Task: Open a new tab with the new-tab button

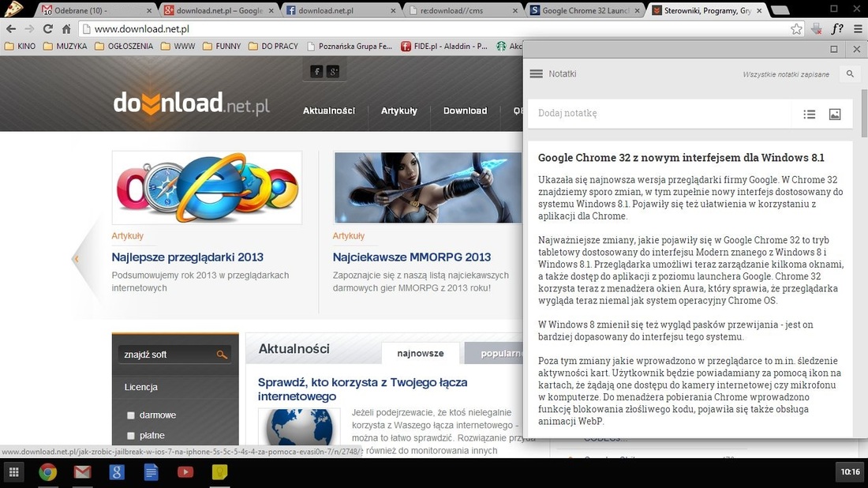Action: [x=780, y=10]
